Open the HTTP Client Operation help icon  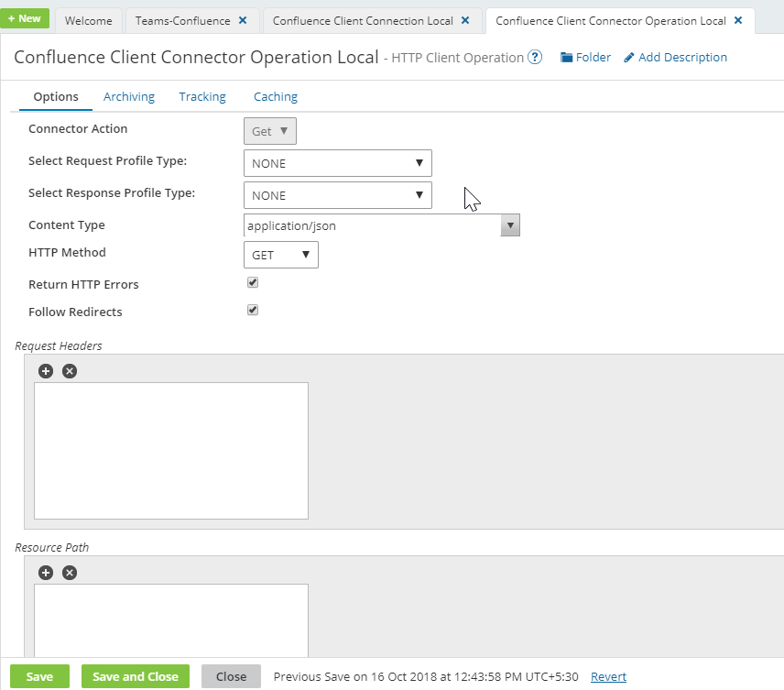[x=535, y=58]
